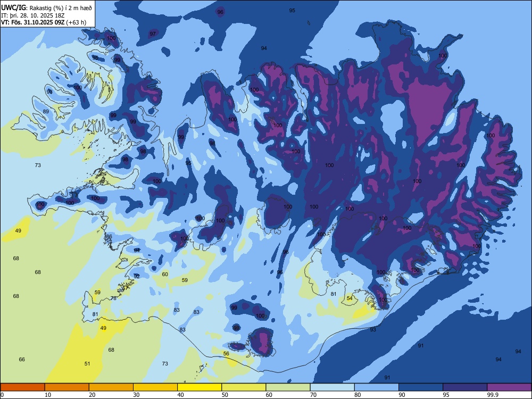The width and height of the screenshot is (532, 399).
Task: Select the legend tick label 40
Action: pyautogui.click(x=181, y=395)
